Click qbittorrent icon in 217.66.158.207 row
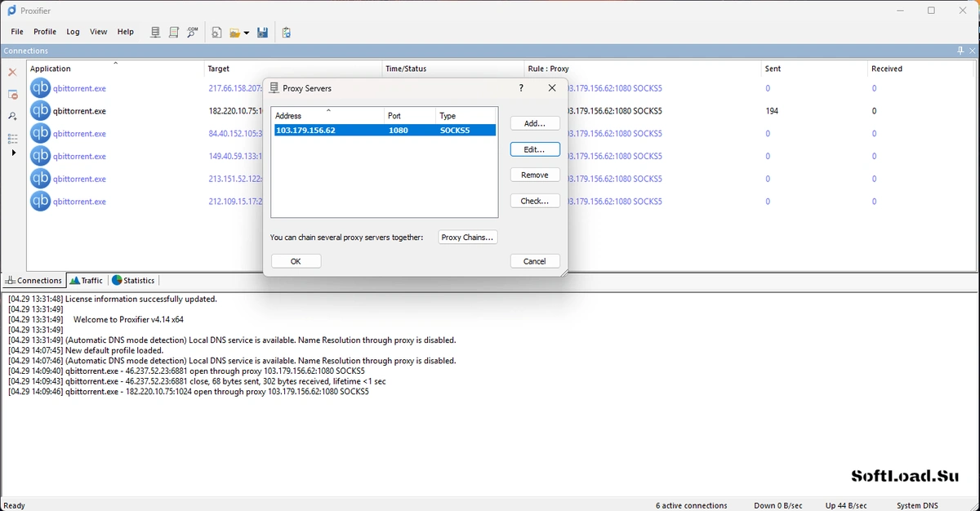Viewport: 980px width, 511px height. point(40,88)
